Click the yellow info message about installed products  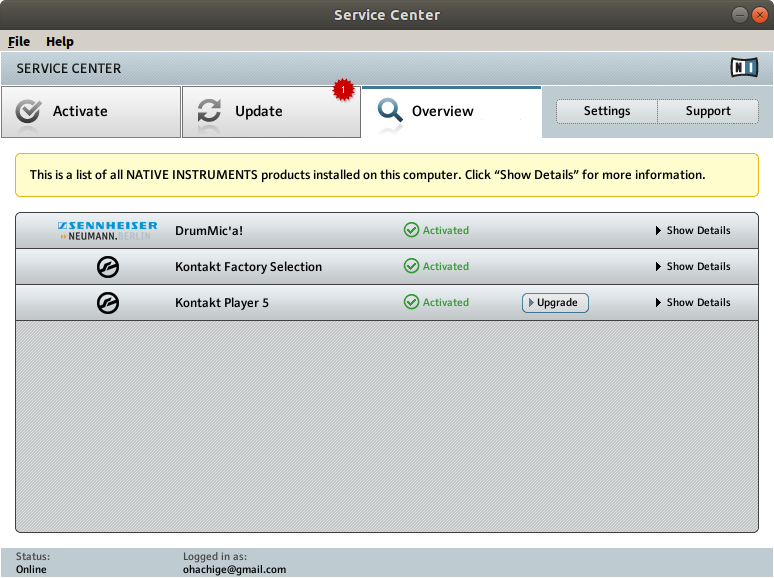coord(387,175)
